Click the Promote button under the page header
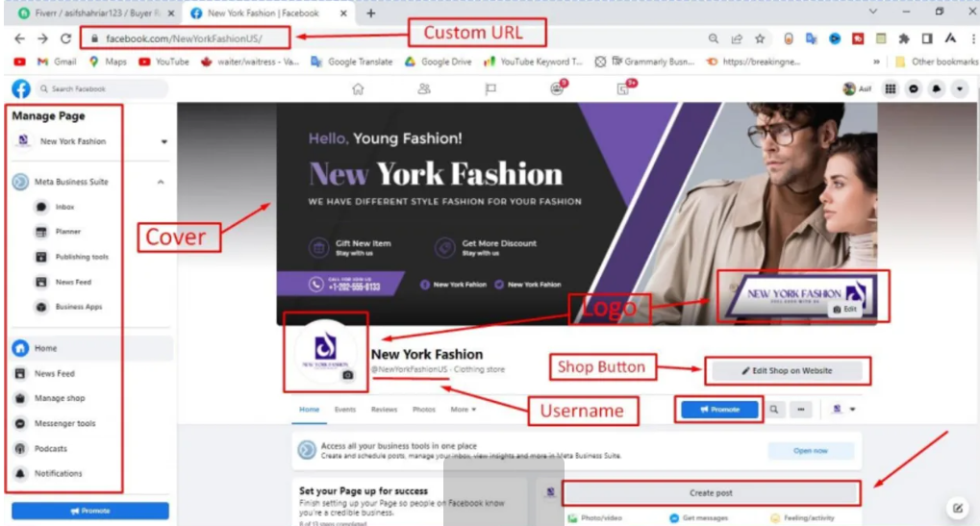 click(719, 410)
